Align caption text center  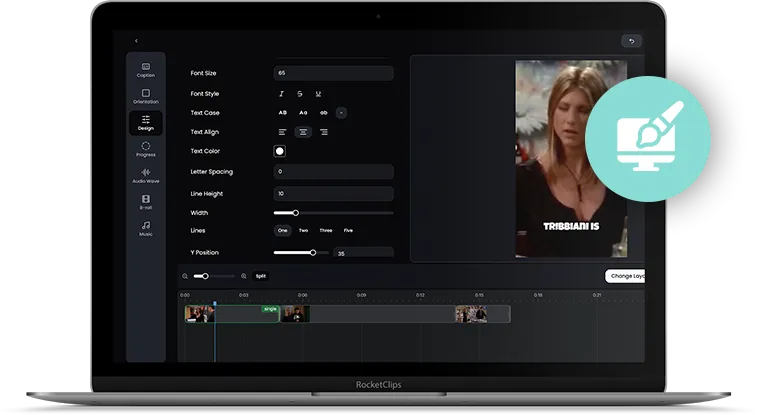tap(303, 132)
